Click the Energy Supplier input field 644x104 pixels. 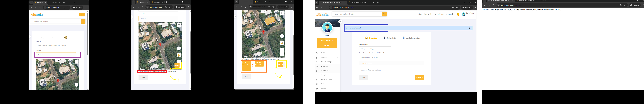(375, 49)
